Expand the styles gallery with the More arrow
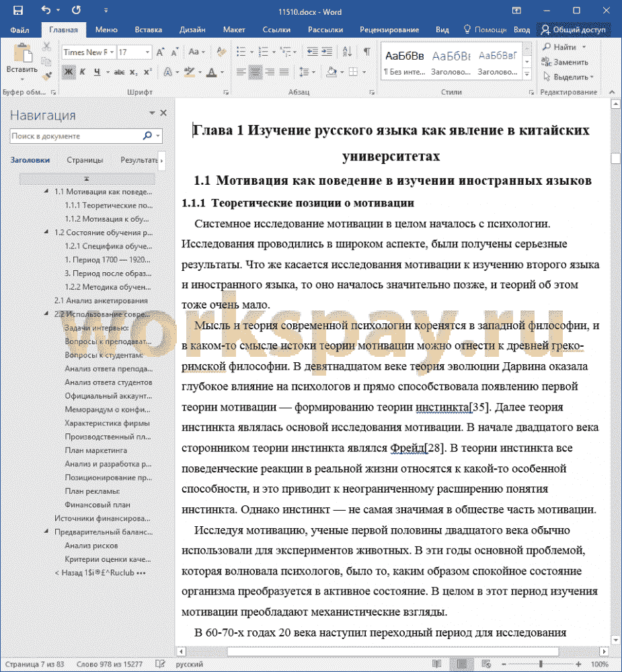 [x=527, y=75]
